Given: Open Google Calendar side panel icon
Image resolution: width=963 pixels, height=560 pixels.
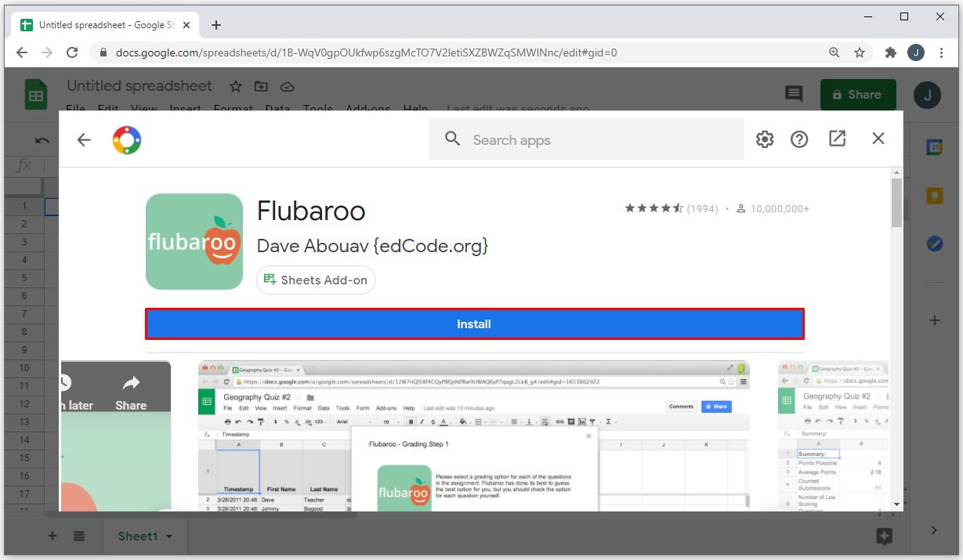Looking at the screenshot, I should [x=934, y=148].
